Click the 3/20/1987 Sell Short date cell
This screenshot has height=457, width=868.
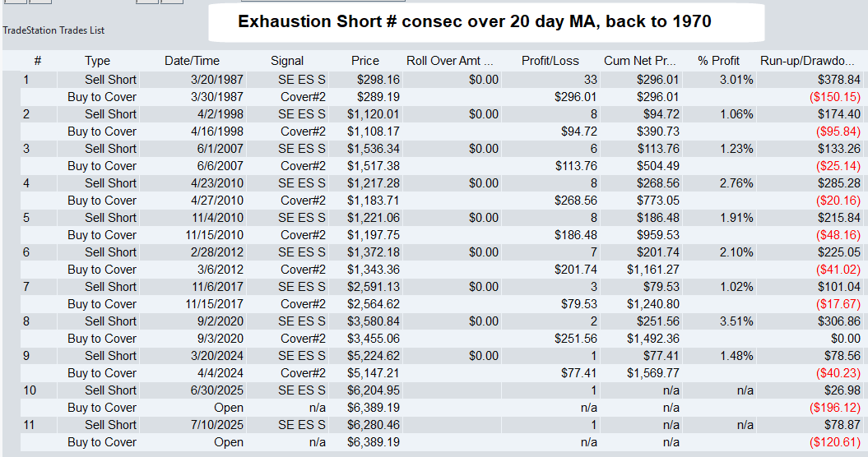point(191,80)
